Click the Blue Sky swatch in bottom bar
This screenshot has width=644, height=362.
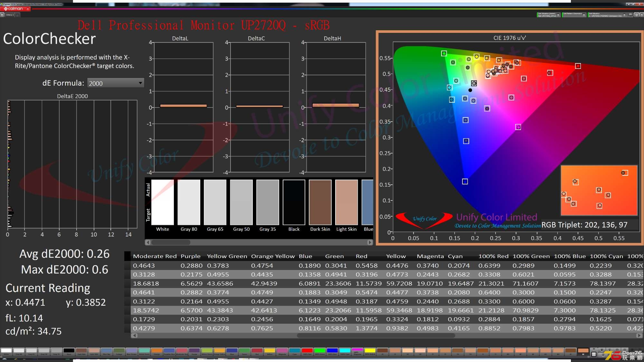pyautogui.click(x=107, y=351)
